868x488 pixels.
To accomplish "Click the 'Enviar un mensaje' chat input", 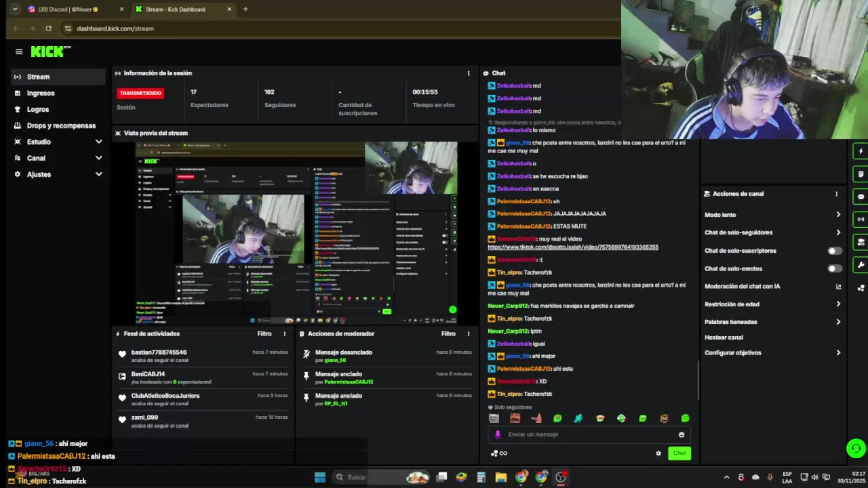I will click(589, 434).
